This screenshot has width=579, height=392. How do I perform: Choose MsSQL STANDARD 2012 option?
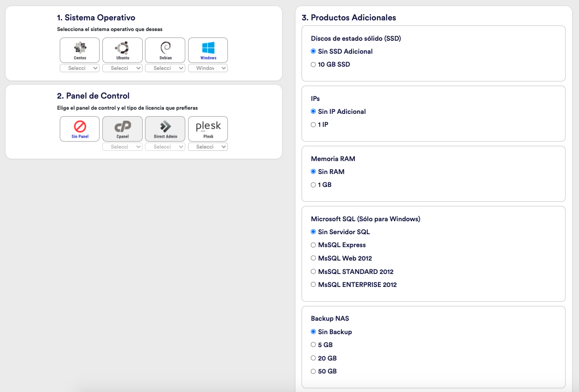click(314, 272)
